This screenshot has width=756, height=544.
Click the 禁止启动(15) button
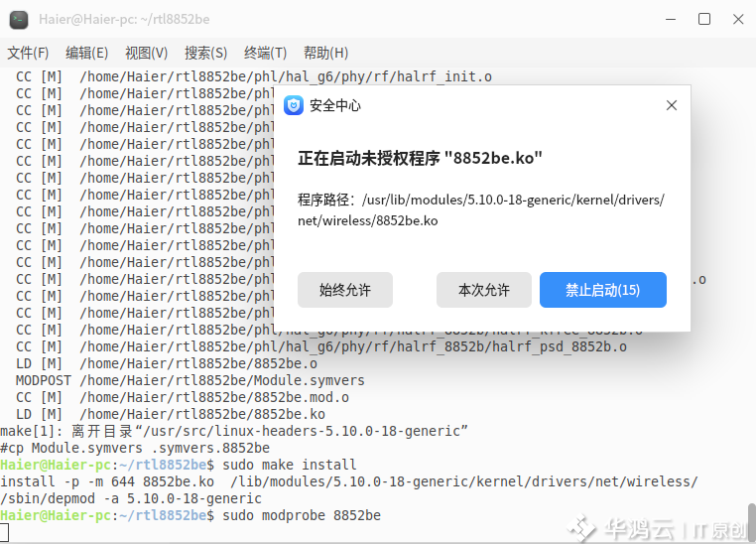tap(602, 290)
